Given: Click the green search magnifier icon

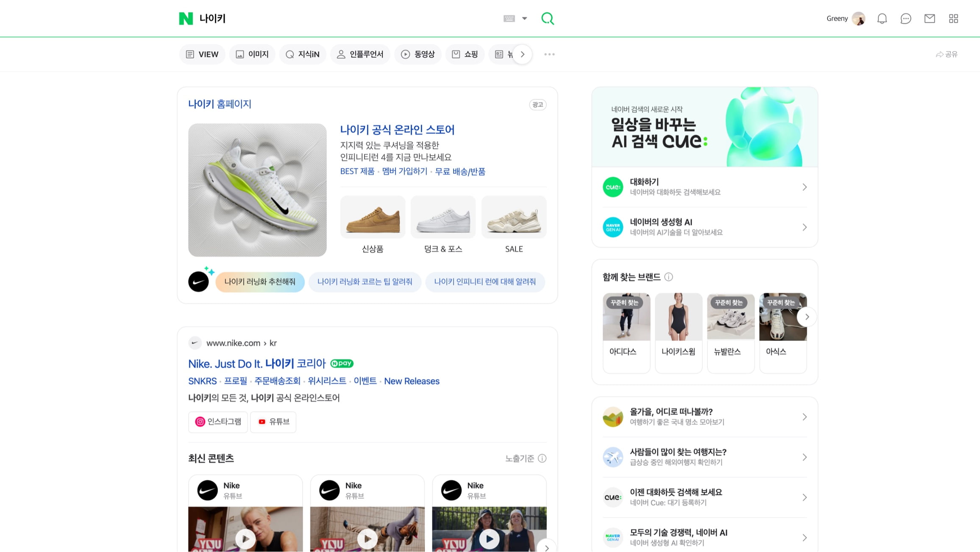Looking at the screenshot, I should pos(547,18).
